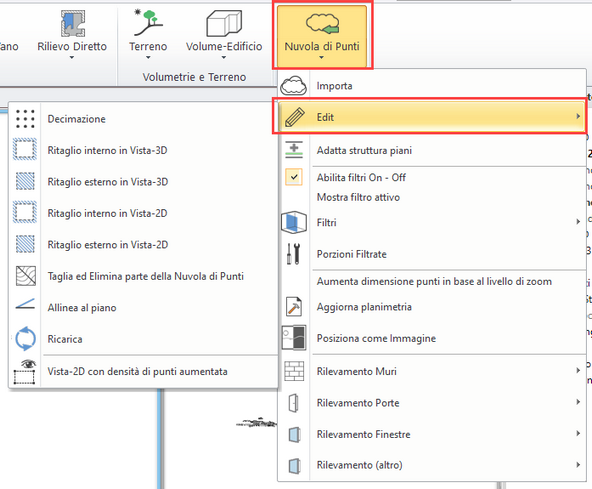Click the Taglia ed Elimina Nuvola di Punti icon
This screenshot has width=592, height=489.
point(26,276)
